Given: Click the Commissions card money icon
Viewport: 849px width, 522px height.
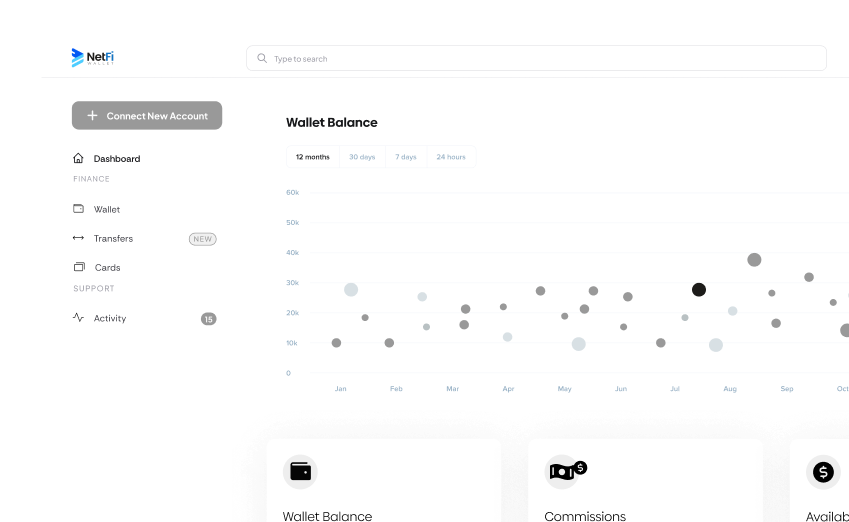Looking at the screenshot, I should coord(565,472).
